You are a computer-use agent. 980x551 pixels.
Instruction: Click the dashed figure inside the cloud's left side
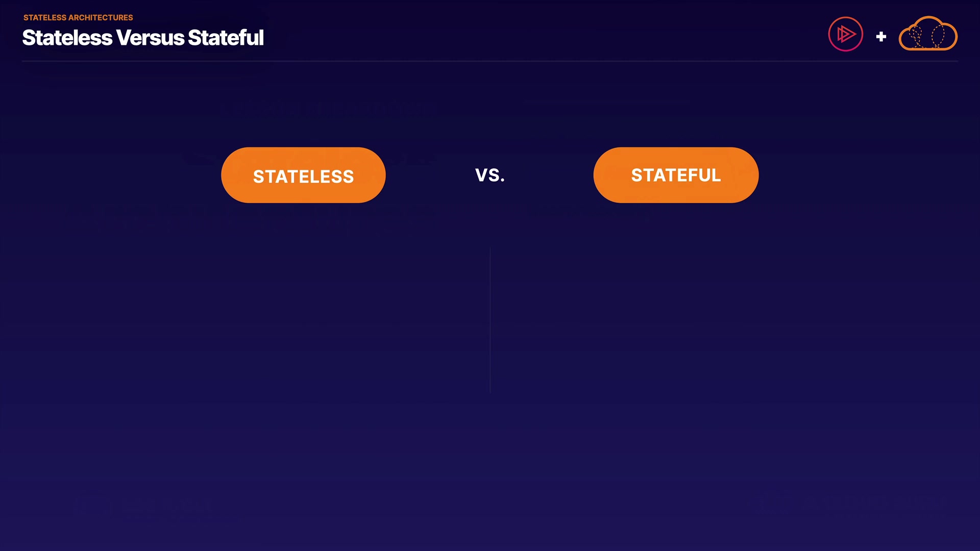pyautogui.click(x=916, y=36)
